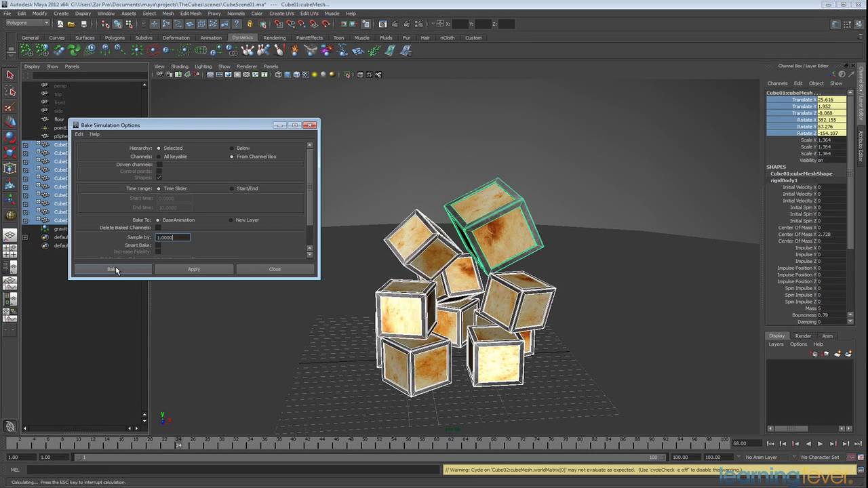Pick the Paint Selection tool
868x488 pixels.
click(9, 107)
